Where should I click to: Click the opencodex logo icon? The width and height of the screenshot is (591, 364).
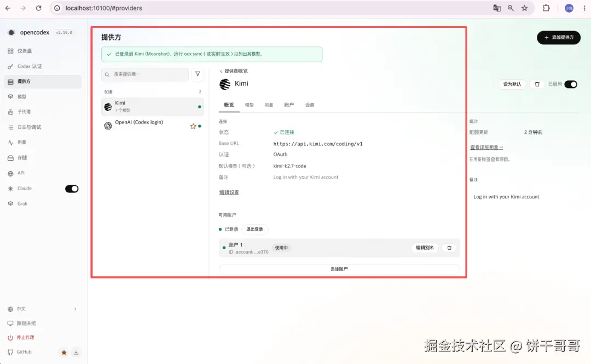11,32
